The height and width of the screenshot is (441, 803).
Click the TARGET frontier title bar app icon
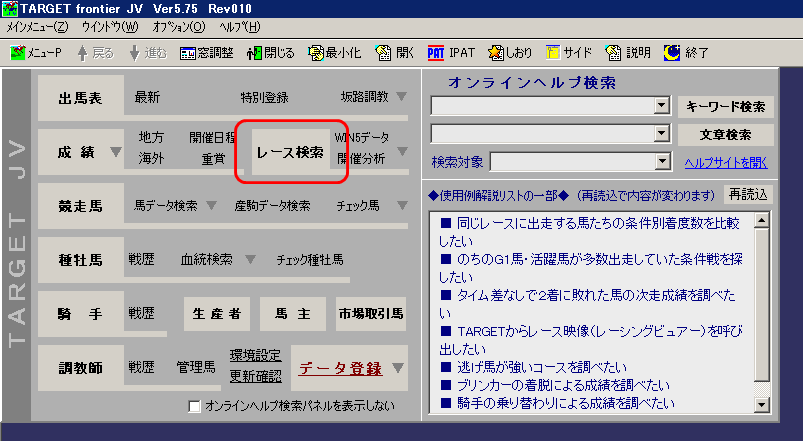pyautogui.click(x=10, y=9)
